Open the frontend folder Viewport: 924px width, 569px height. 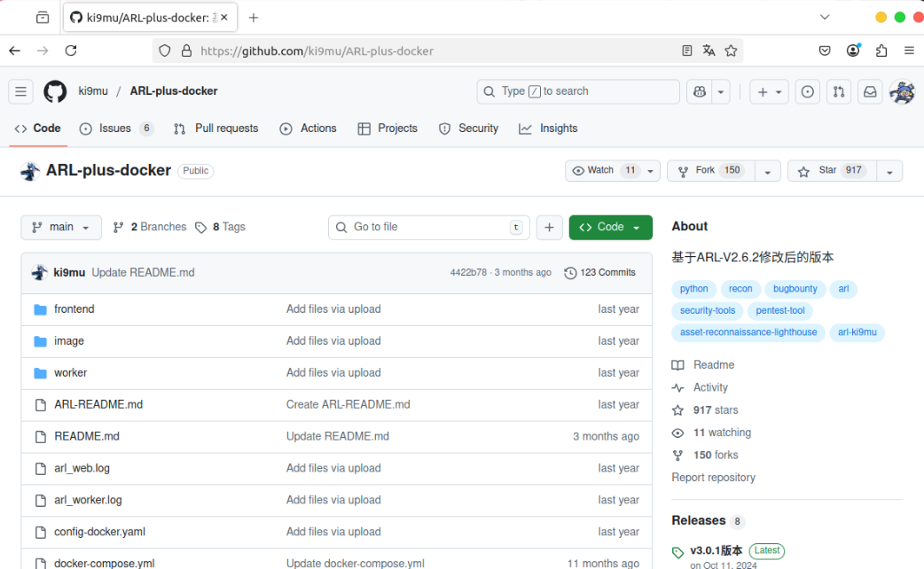[x=74, y=309]
